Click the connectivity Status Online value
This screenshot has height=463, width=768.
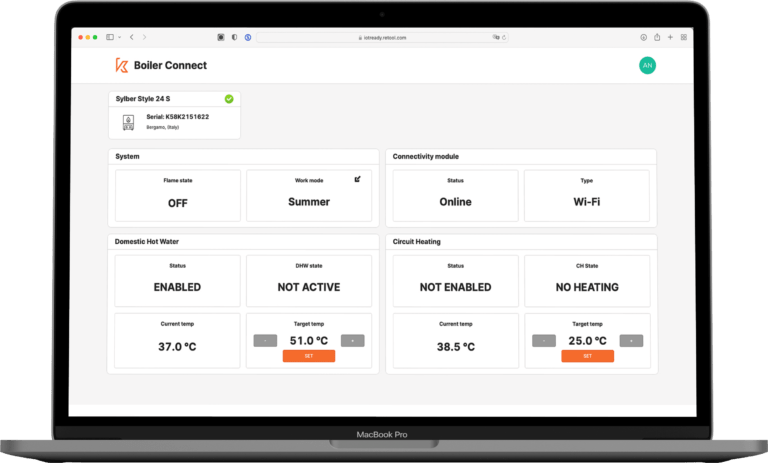click(456, 202)
